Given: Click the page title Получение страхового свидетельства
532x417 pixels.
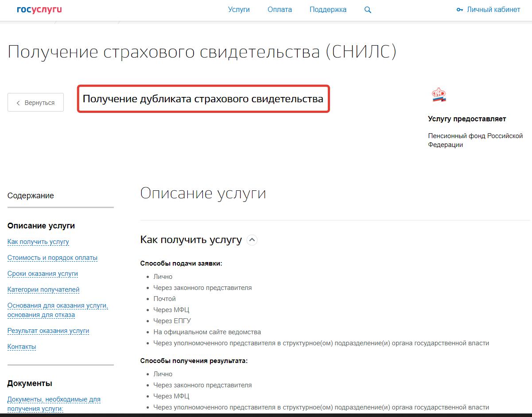Looking at the screenshot, I should tap(202, 52).
